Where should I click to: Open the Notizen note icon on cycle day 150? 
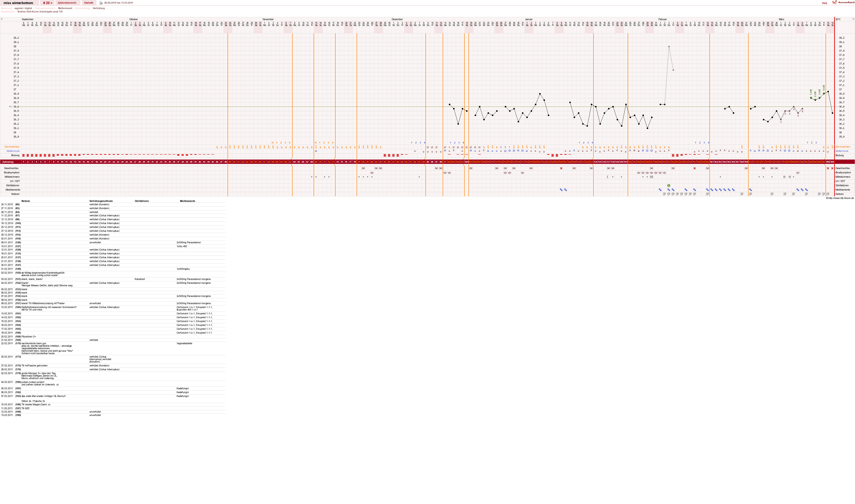point(664,194)
